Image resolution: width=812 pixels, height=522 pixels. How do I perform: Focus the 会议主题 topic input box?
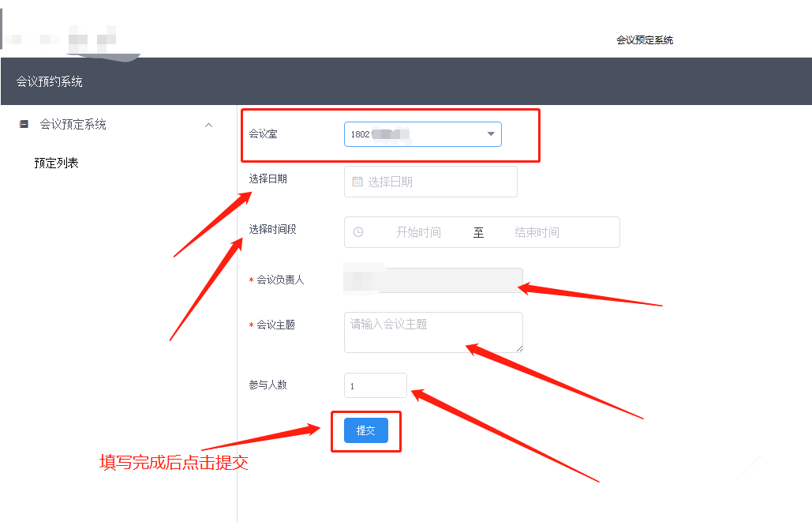(432, 332)
